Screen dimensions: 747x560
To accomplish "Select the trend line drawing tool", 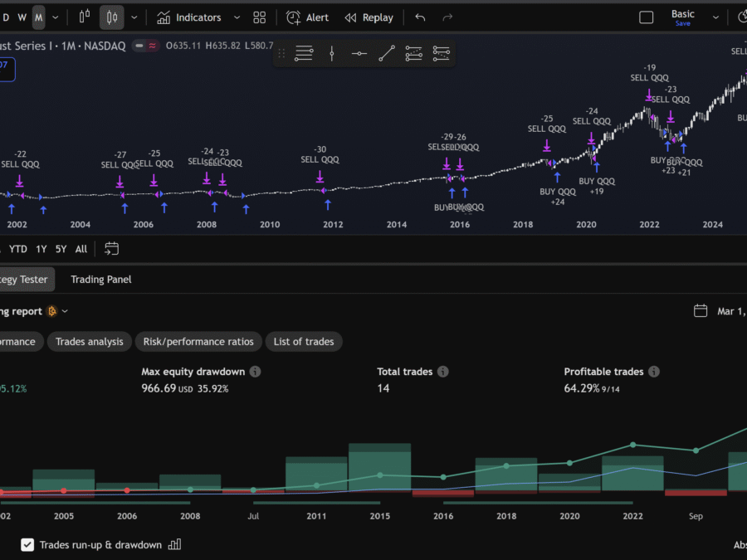I will (387, 54).
